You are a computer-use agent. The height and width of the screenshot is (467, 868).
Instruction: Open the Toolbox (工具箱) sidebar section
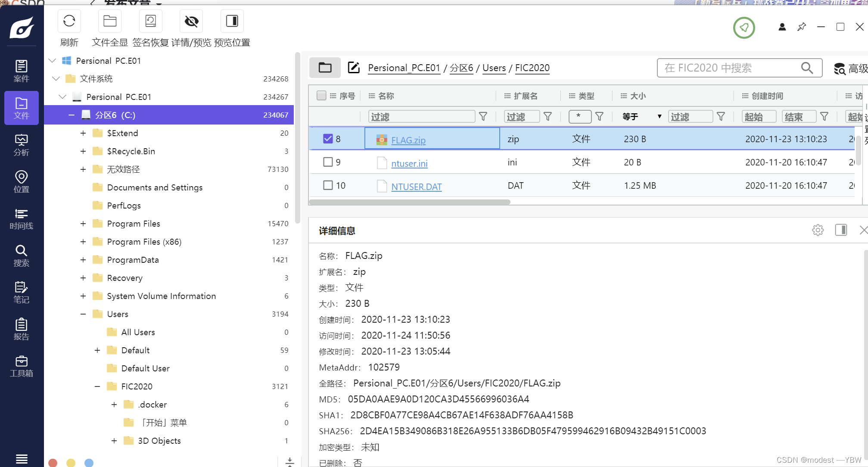[21, 366]
